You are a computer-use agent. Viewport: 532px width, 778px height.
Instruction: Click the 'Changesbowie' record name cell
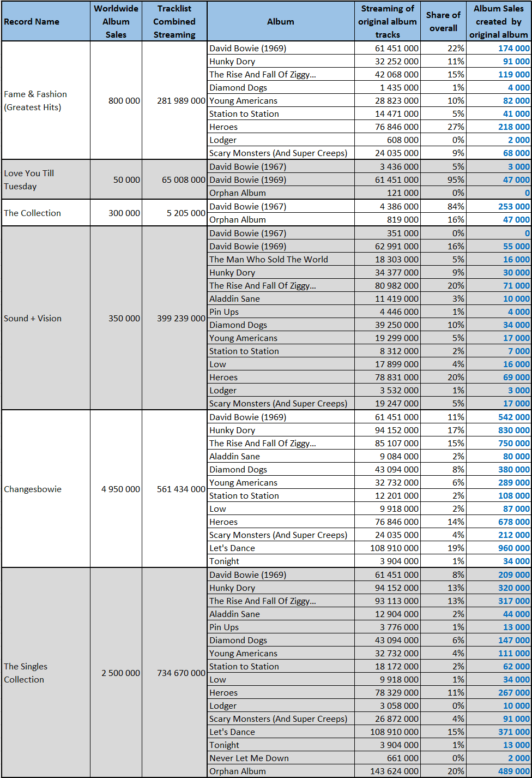(45, 489)
